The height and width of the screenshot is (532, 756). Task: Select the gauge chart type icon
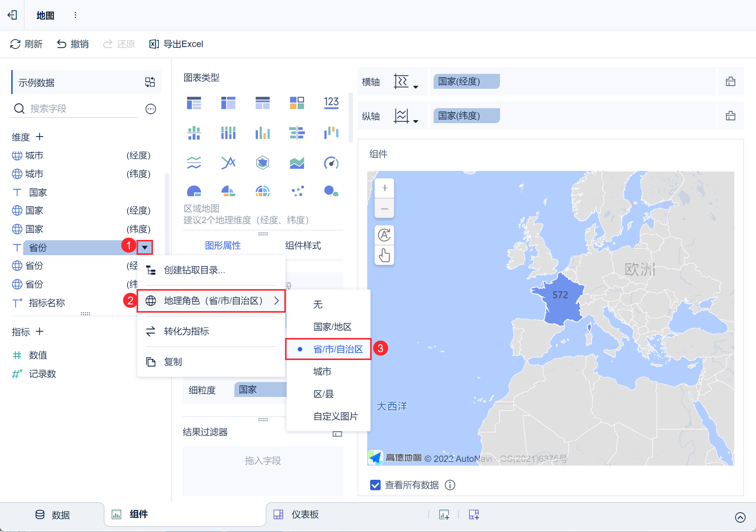click(x=331, y=163)
